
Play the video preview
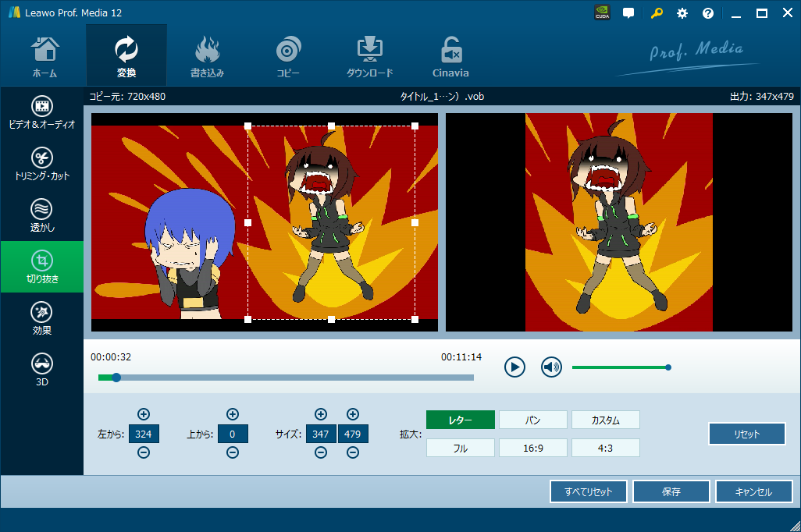click(x=514, y=367)
